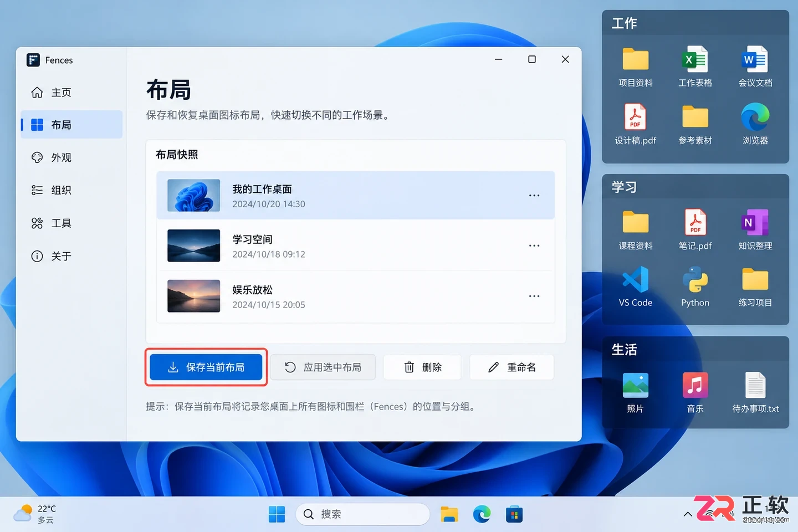Show hidden system tray icons chevron
The height and width of the screenshot is (532, 798).
688,514
